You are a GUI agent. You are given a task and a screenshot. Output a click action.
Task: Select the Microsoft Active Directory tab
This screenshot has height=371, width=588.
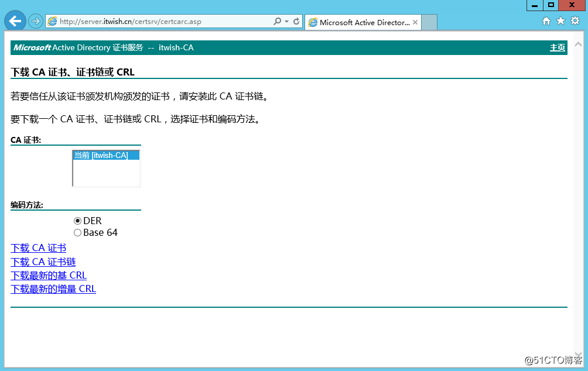(363, 22)
